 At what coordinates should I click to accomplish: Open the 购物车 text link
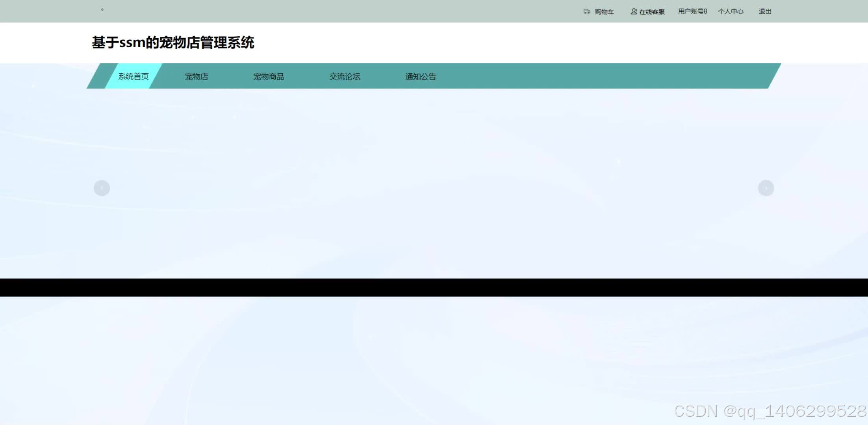(604, 12)
